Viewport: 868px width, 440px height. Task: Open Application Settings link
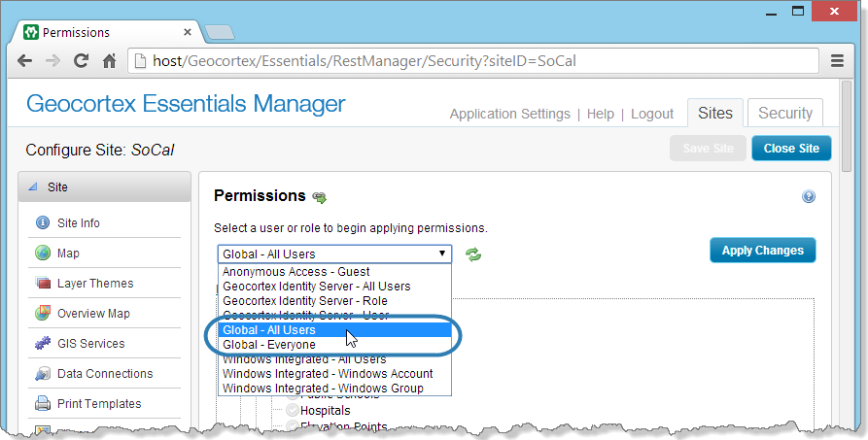(510, 114)
